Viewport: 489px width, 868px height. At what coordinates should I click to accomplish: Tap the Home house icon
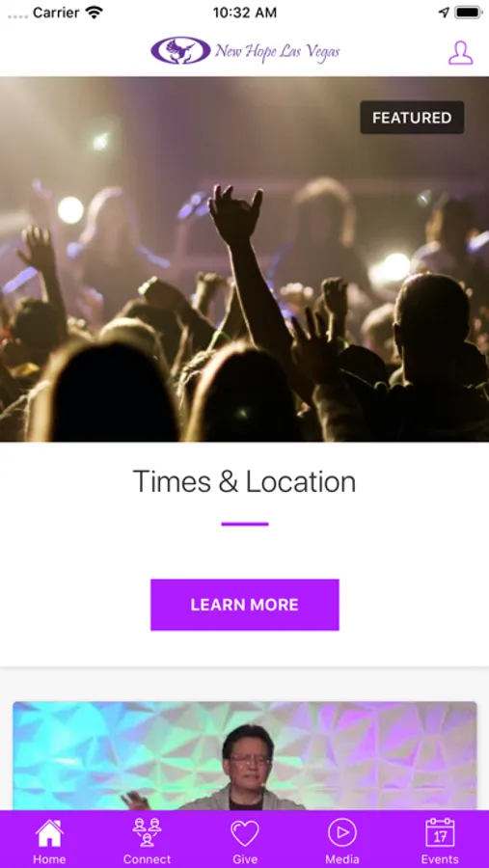coord(49,833)
